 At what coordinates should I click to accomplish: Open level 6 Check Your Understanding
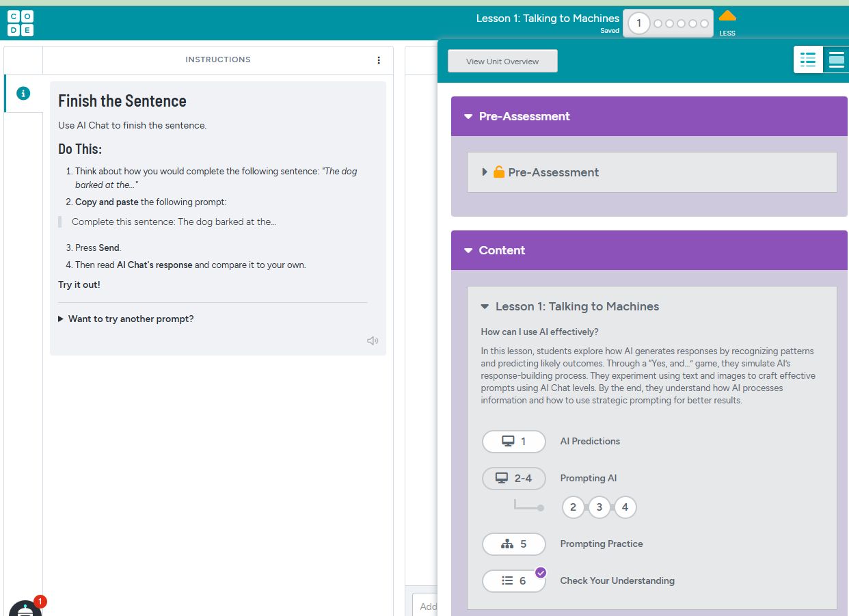(x=514, y=581)
